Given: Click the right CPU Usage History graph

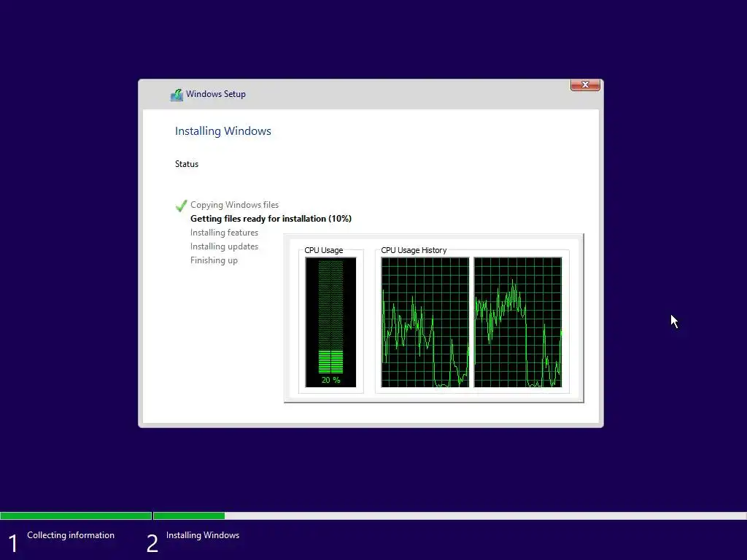Looking at the screenshot, I should coord(518,322).
